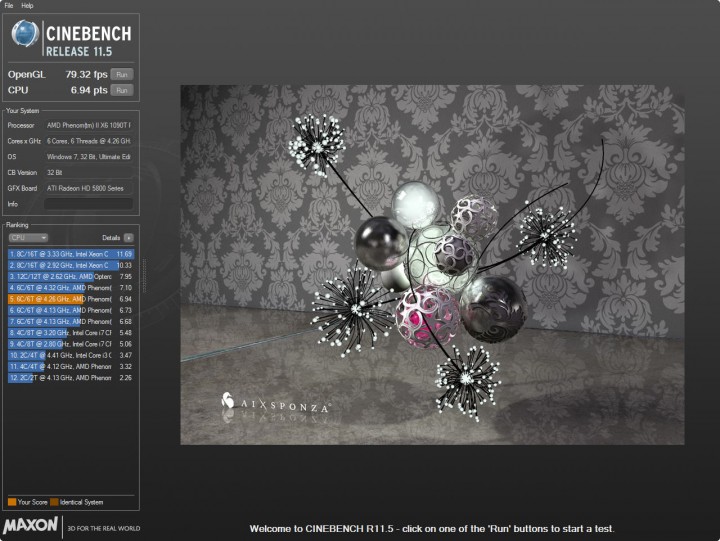Click the Cores x GHz field value
Screen dimensions: 720x541
click(88, 141)
